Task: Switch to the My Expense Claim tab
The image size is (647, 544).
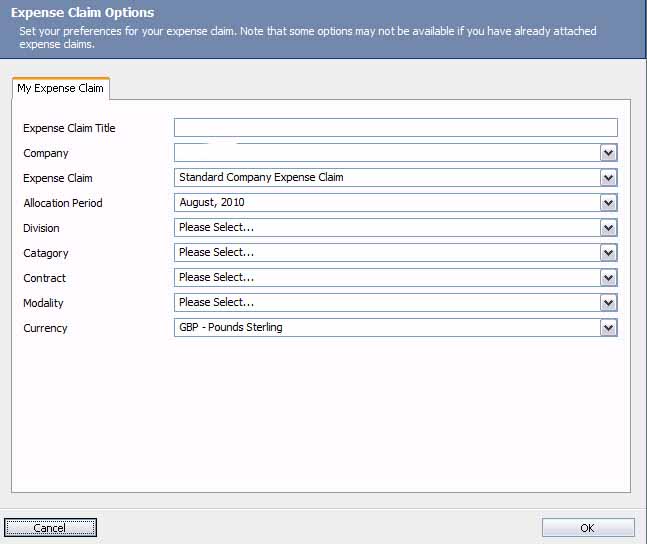Action: click(60, 88)
